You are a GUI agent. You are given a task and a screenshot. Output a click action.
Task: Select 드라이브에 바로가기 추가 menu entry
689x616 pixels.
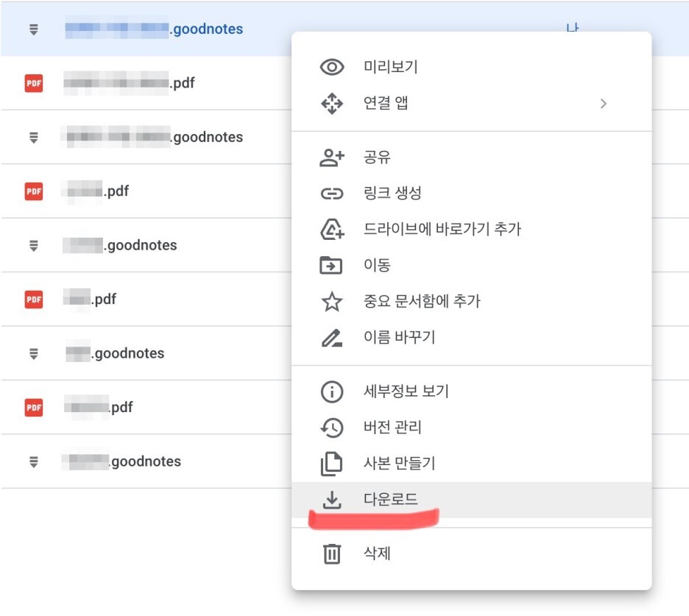point(472,230)
